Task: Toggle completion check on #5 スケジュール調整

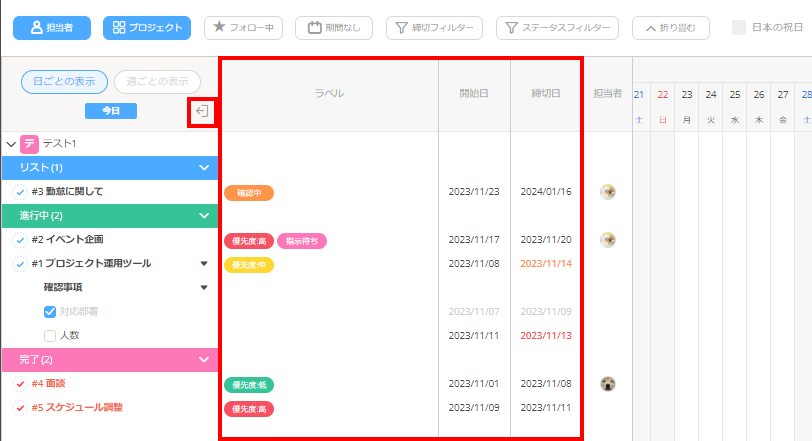Action: (20, 408)
